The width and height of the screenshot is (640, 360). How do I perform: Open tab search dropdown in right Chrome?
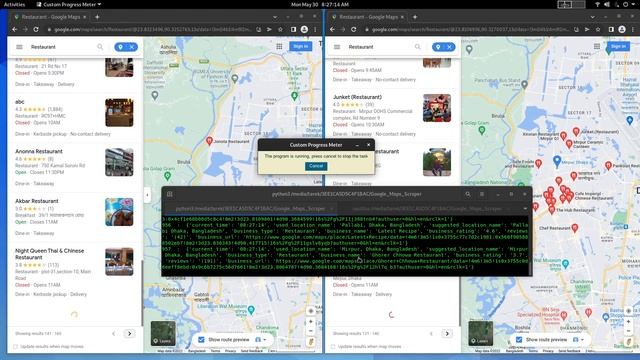click(x=592, y=17)
